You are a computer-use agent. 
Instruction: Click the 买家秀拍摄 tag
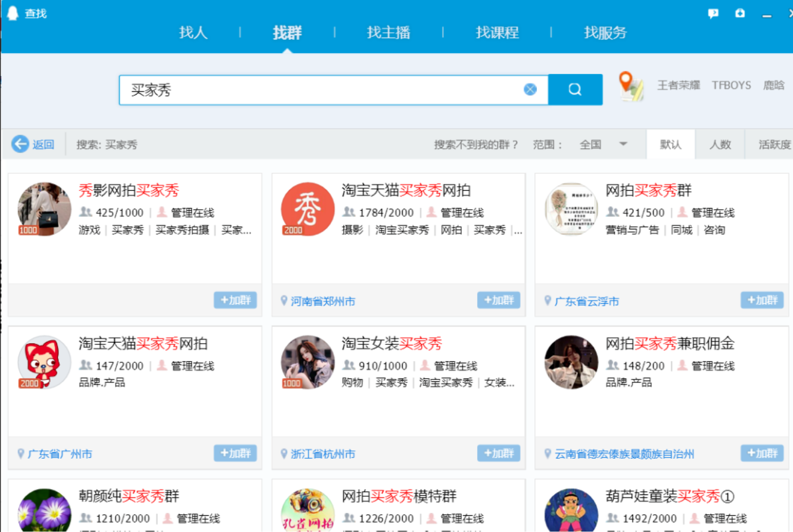[182, 230]
